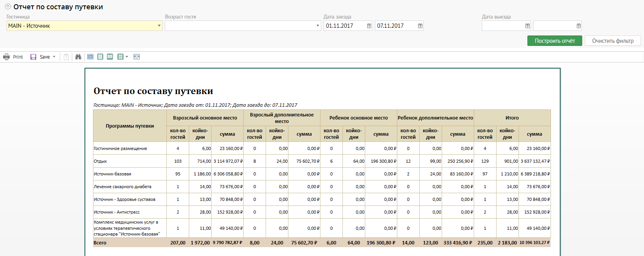Open the binoculars search tool
This screenshot has height=256, width=644.
point(78,57)
